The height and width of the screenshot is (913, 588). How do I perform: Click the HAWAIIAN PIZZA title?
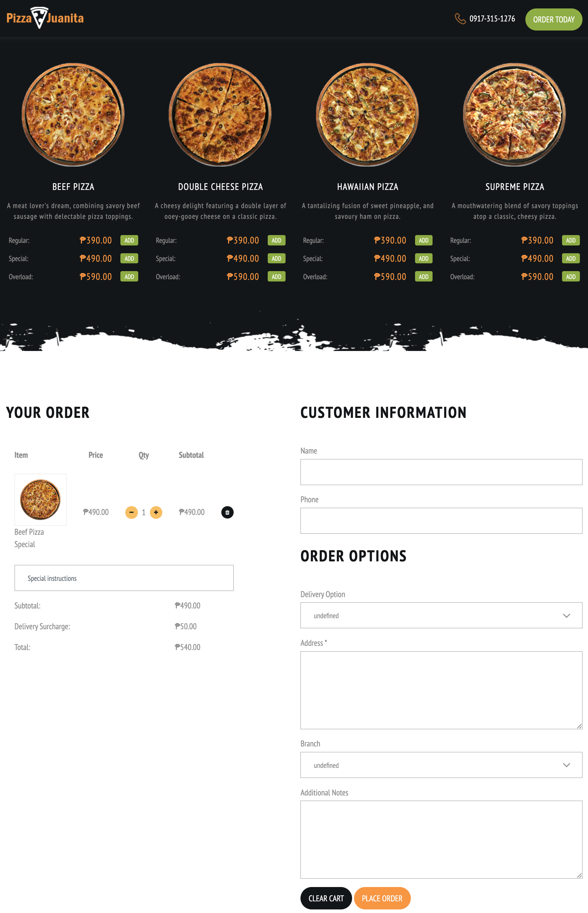367,187
